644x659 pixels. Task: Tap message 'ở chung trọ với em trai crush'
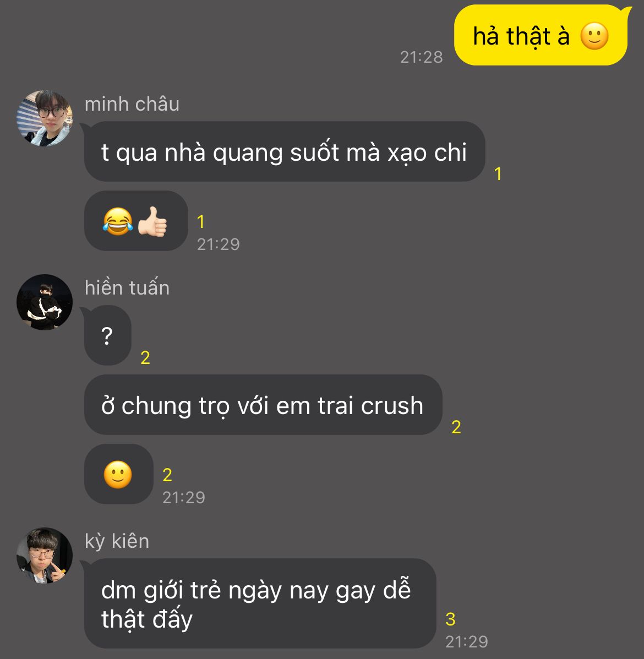click(263, 405)
